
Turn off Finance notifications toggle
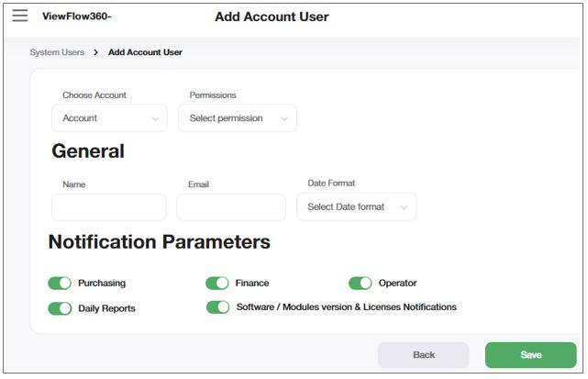(217, 284)
